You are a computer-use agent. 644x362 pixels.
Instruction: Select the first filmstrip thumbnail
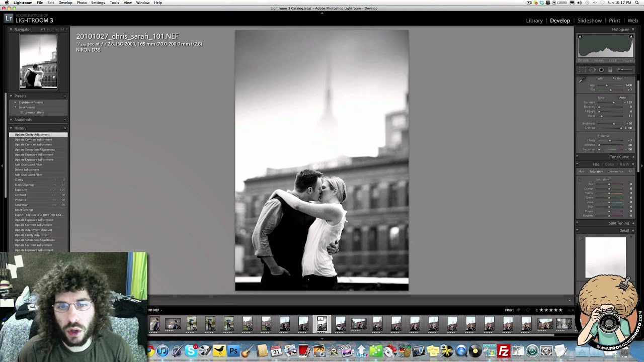[x=154, y=324]
